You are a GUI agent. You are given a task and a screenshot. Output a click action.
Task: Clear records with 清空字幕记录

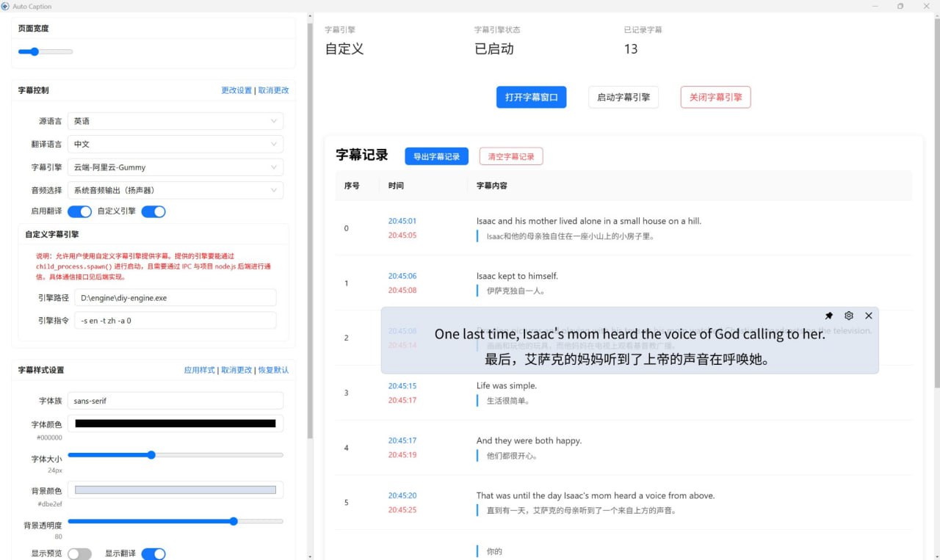tap(511, 156)
